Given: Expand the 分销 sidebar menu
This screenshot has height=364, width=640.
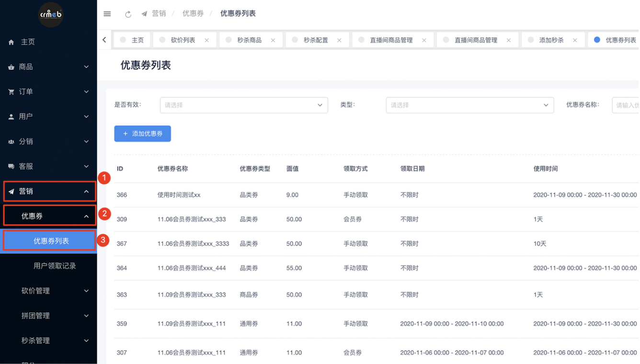Looking at the screenshot, I should click(48, 142).
